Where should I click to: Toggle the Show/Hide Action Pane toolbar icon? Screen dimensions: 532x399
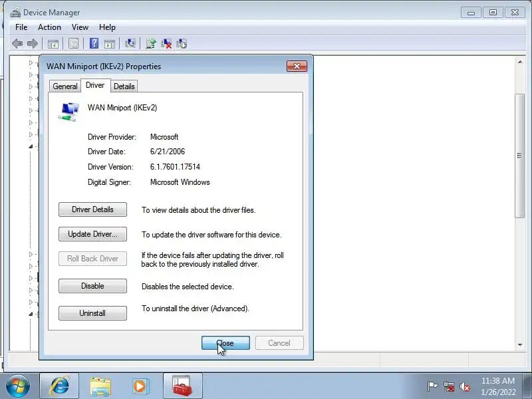[110, 43]
